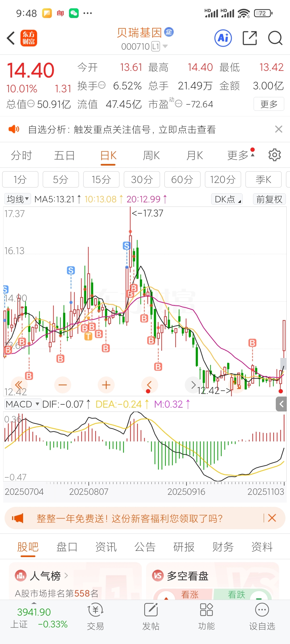Open 发帖 post icon in bottom bar
Screen dimensions: 290x644
point(151,610)
